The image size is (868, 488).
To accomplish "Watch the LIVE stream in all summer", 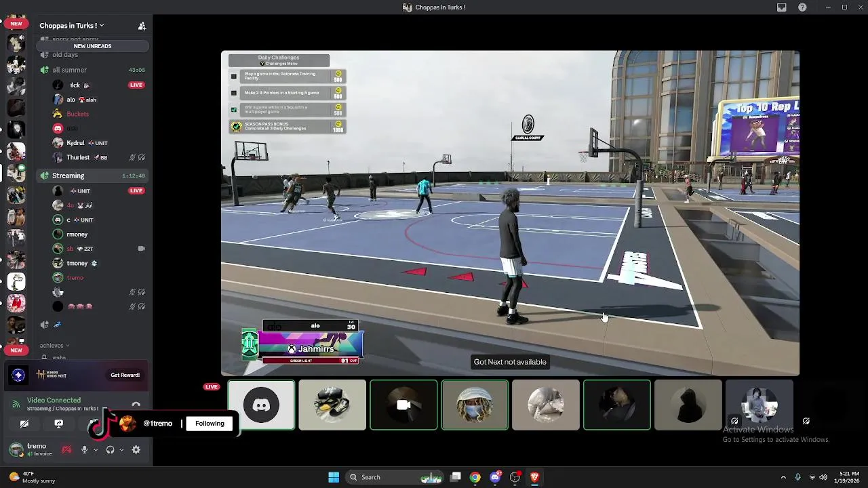I will [x=136, y=85].
